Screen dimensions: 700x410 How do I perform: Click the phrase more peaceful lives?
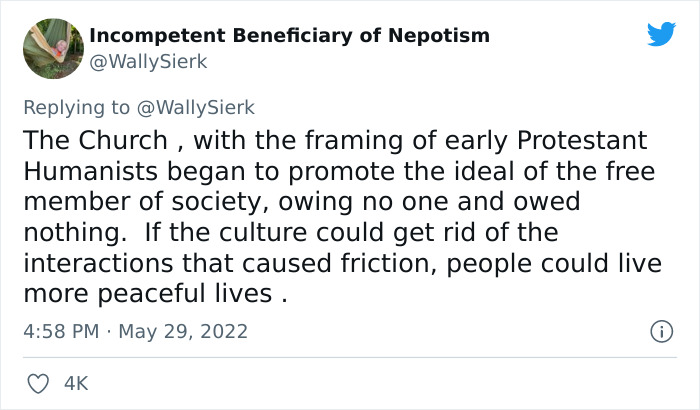pos(146,296)
